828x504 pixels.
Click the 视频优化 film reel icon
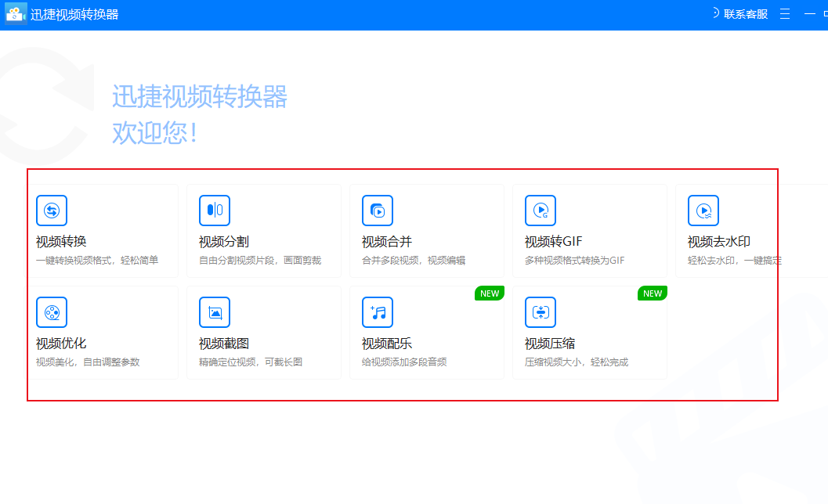coord(52,312)
